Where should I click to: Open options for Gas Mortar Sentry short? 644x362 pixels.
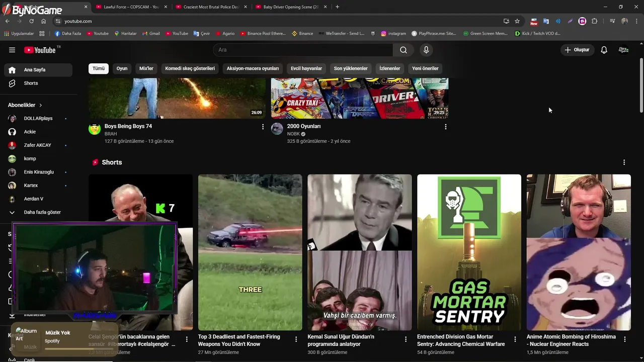[x=515, y=339]
